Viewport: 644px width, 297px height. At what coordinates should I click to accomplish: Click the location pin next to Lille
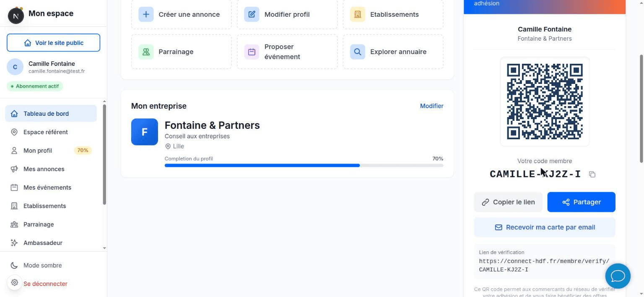(168, 146)
